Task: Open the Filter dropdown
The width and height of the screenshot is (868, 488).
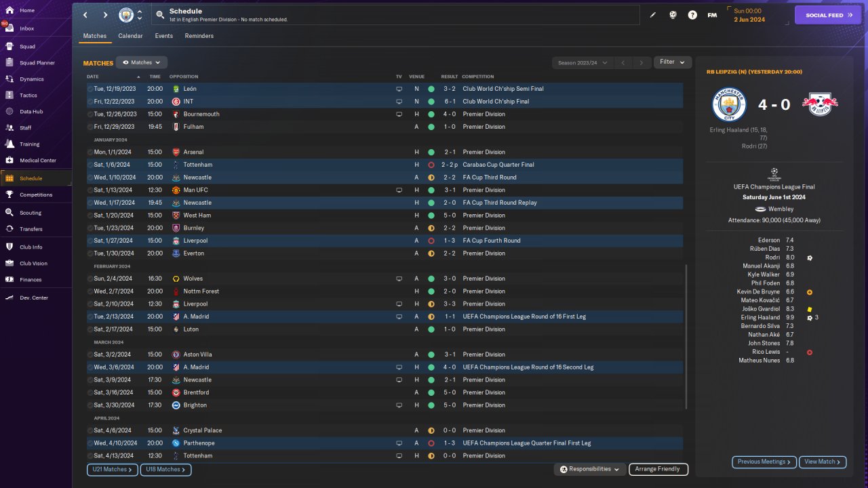Action: (x=673, y=62)
